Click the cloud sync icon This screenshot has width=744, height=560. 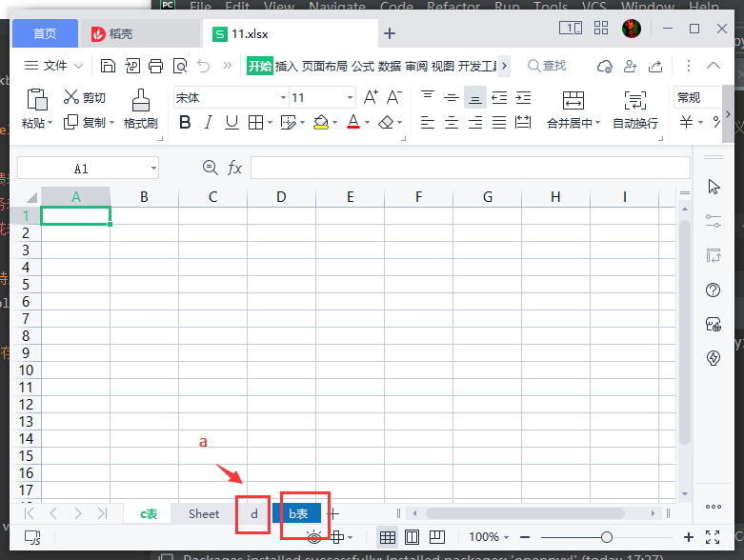point(605,66)
